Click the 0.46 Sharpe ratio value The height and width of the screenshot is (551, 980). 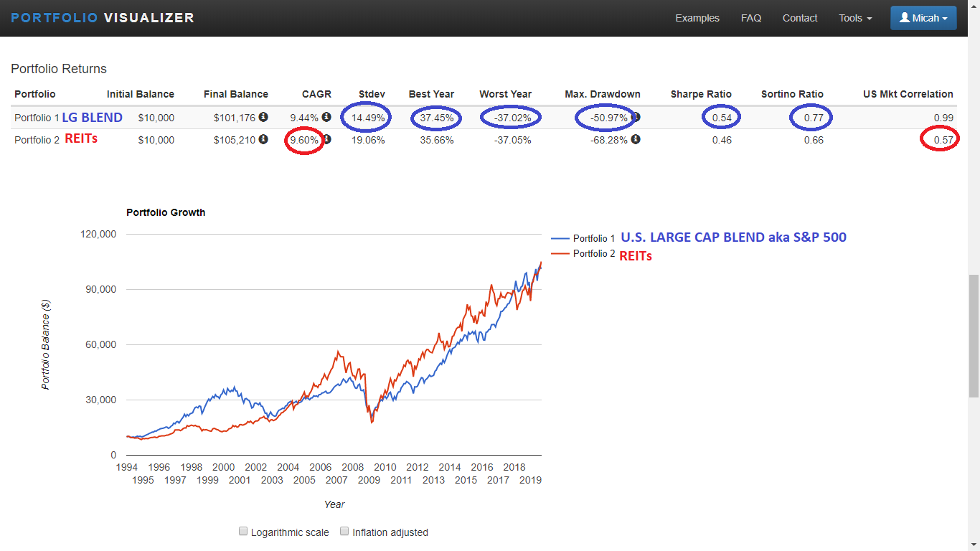coord(722,140)
